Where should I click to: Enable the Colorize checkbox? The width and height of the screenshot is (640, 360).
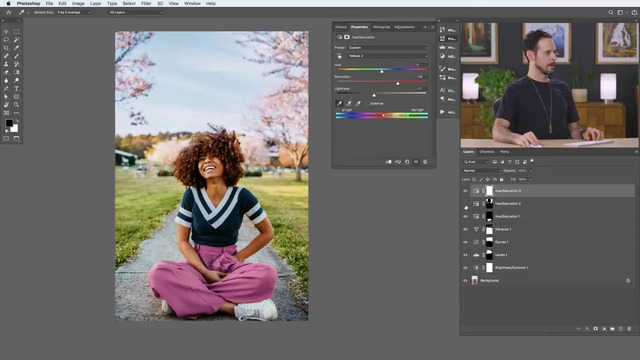(368, 104)
